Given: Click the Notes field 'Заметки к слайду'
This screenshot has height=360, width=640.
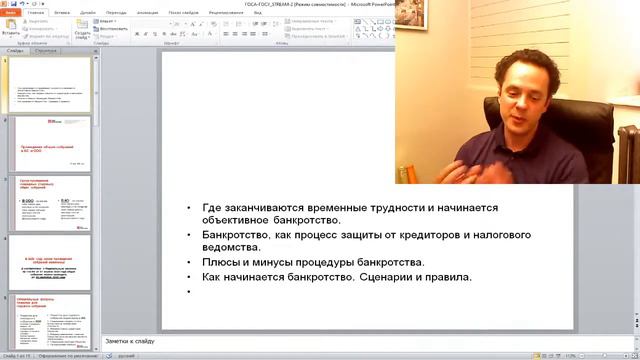Looking at the screenshot, I should [x=367, y=342].
